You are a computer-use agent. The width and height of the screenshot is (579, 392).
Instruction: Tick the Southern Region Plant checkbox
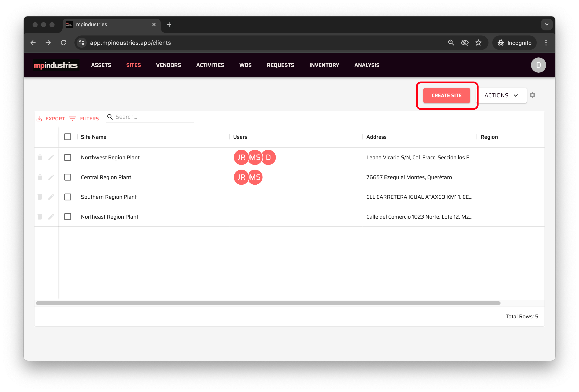68,197
